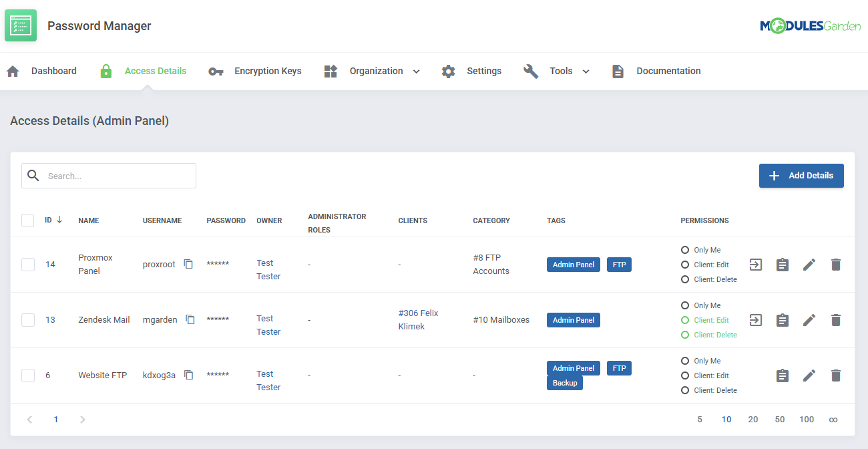Edit the Website FTP entry
The image size is (868, 449).
(x=809, y=376)
